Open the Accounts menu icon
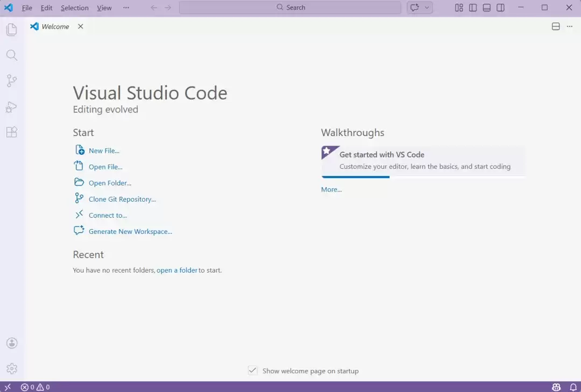The width and height of the screenshot is (581, 392). tap(12, 343)
